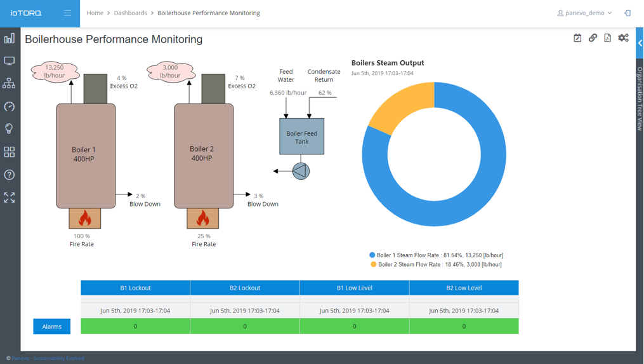
Task: Click the ioTORQ logo
Action: [x=25, y=13]
